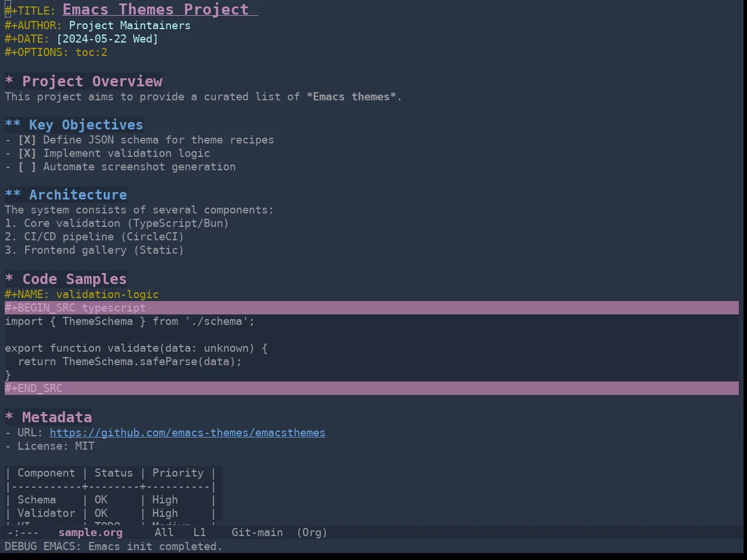Click the Emacs Themes Project title text
The height and width of the screenshot is (560, 747).
point(156,10)
